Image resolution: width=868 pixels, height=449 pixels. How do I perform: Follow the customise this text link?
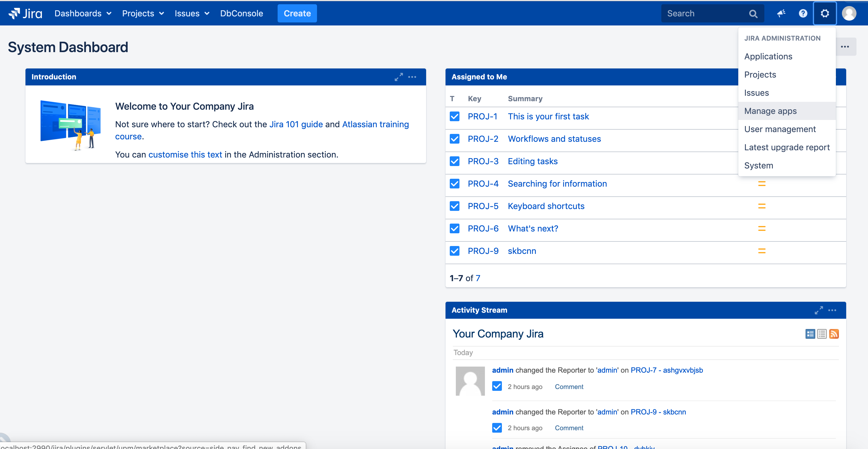(185, 155)
